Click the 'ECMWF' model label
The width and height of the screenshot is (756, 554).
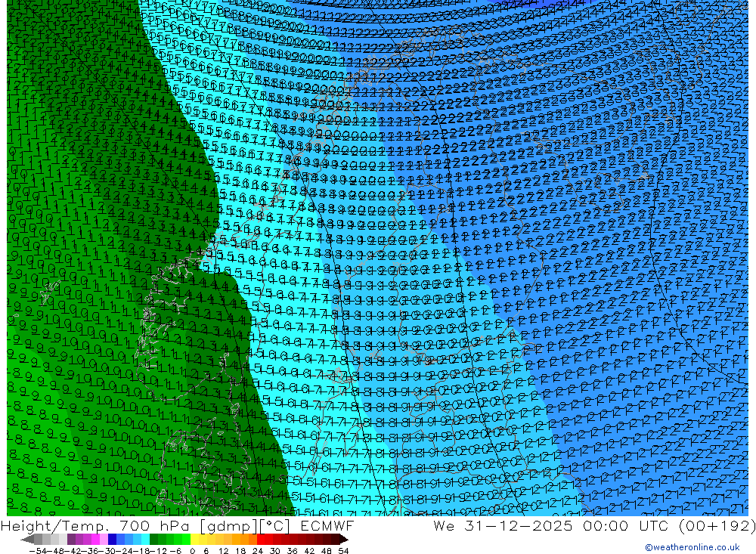[327, 525]
